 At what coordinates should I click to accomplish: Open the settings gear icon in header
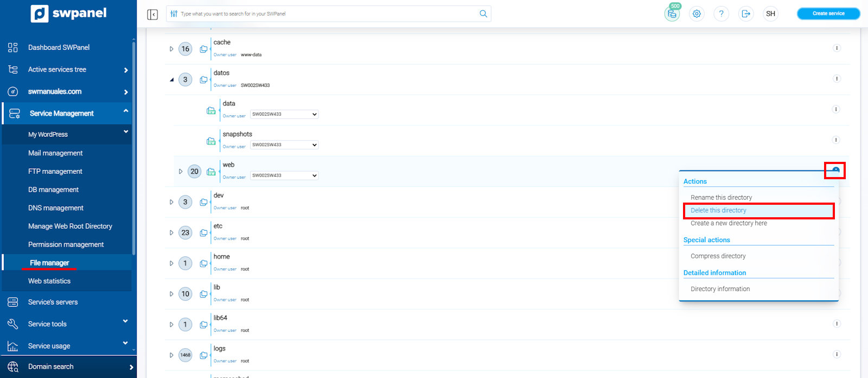(x=697, y=14)
